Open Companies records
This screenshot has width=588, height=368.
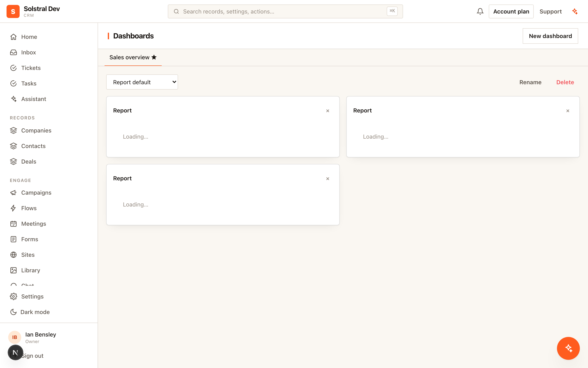pos(49,130)
